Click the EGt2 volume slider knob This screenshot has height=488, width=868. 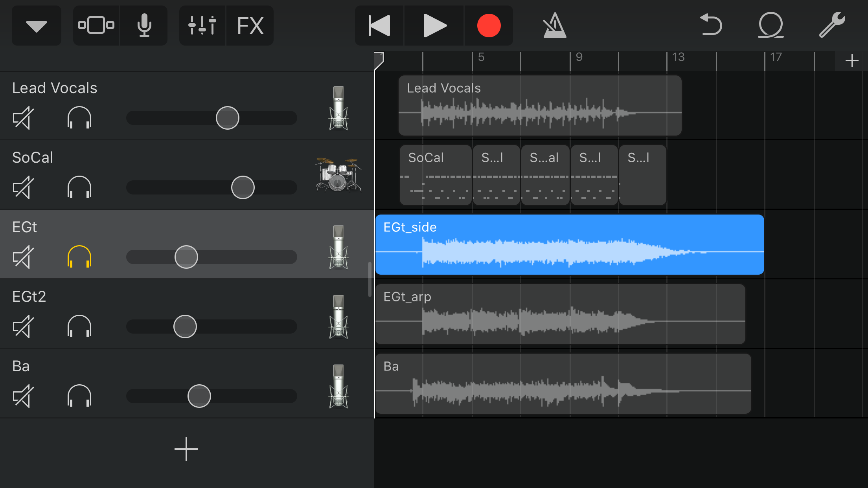click(185, 327)
